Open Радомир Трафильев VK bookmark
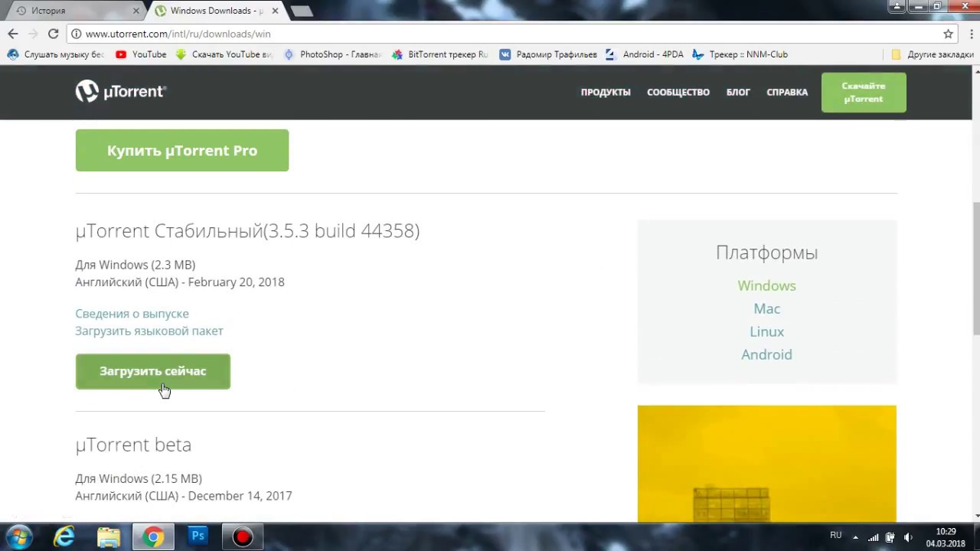980x551 pixels. [548, 54]
